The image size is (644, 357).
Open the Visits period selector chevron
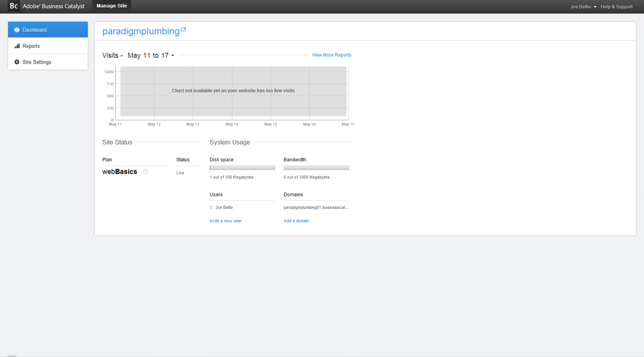pos(173,55)
